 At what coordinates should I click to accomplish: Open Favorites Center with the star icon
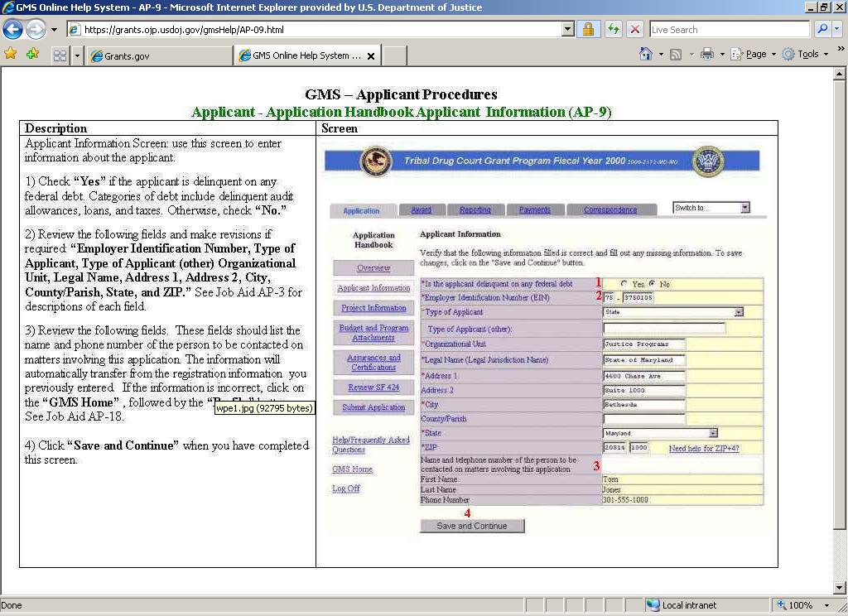pos(11,54)
